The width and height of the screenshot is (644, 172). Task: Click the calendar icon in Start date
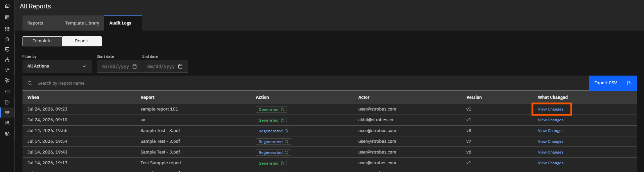point(135,67)
